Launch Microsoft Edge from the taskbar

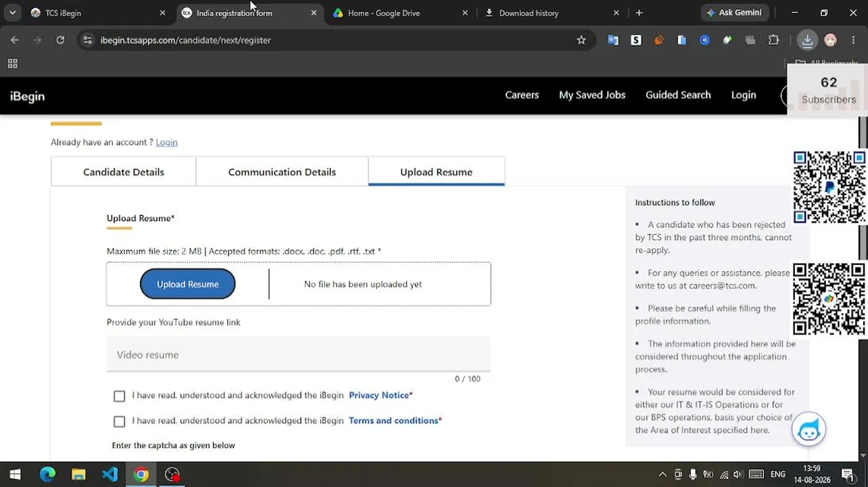pyautogui.click(x=47, y=474)
